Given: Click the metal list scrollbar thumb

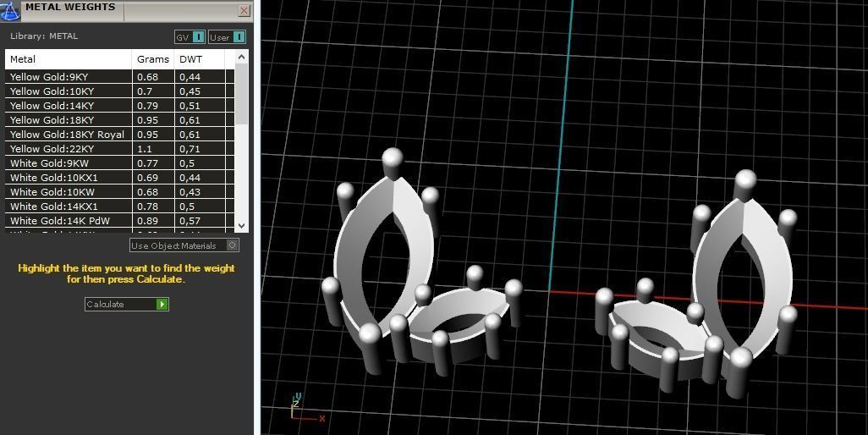Looking at the screenshot, I should [241, 94].
